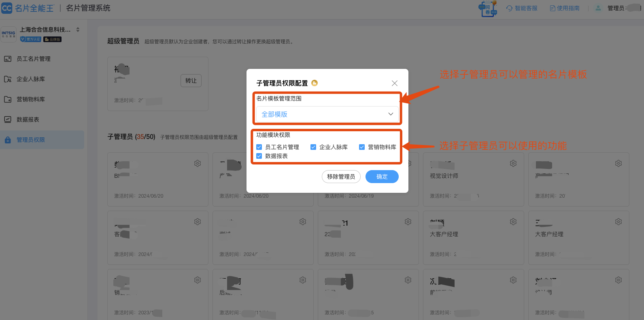Image resolution: width=644 pixels, height=320 pixels.
Task: Uncheck the 员工名片管理 permission checkbox
Action: coord(259,147)
